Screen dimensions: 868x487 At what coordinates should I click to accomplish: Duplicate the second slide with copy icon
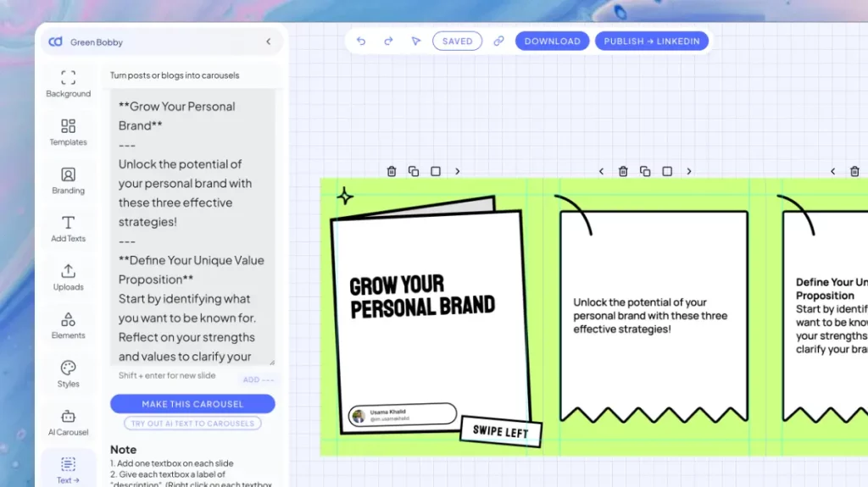click(x=645, y=171)
